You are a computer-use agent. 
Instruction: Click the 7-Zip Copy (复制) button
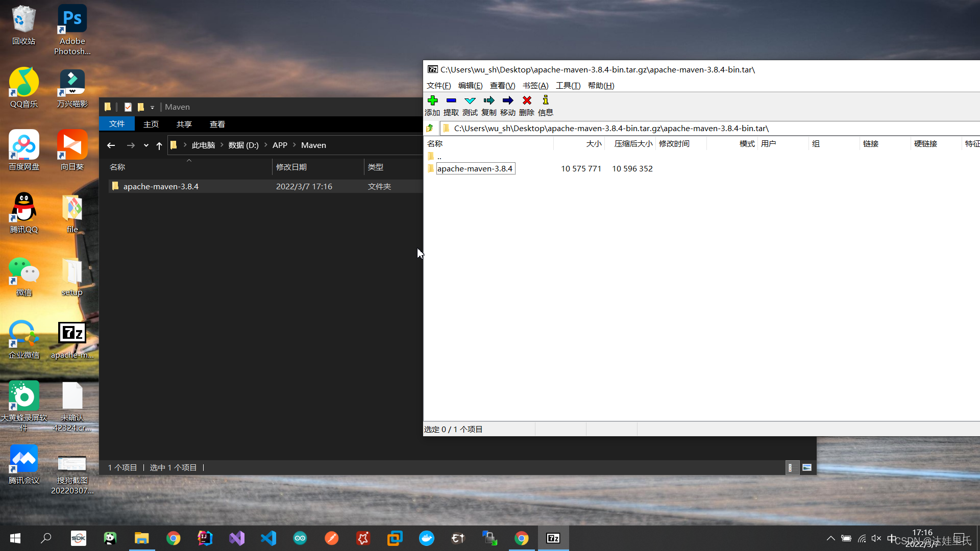click(489, 106)
